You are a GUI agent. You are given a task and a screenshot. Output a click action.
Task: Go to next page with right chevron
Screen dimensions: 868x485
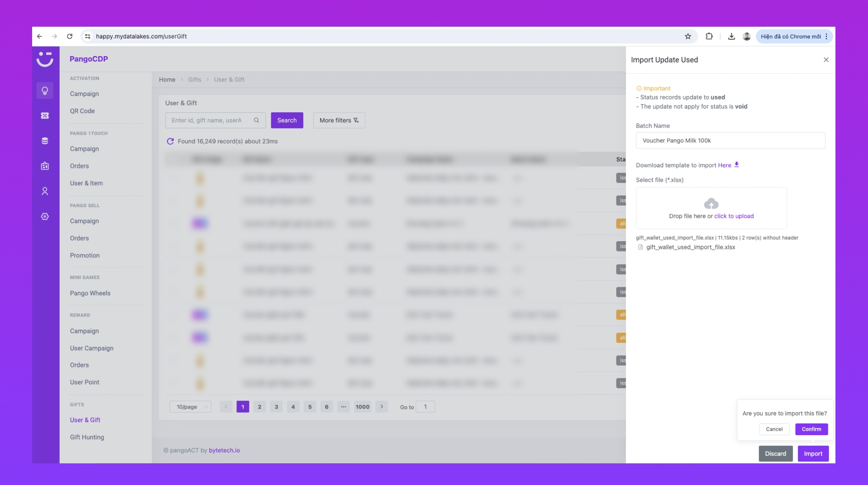382,407
